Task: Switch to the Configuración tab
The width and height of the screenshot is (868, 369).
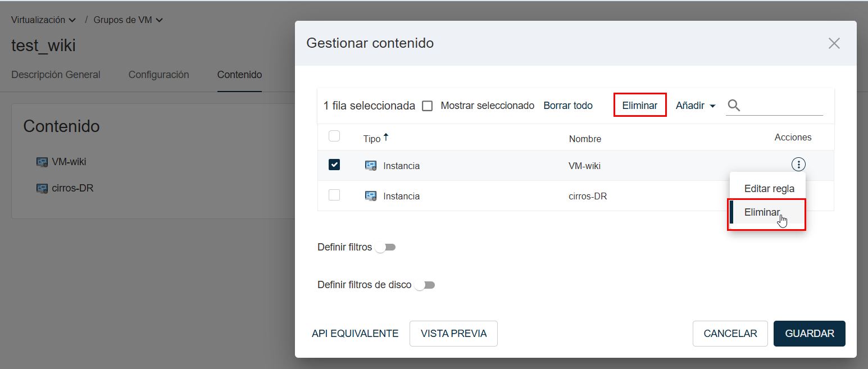Action: coord(159,74)
